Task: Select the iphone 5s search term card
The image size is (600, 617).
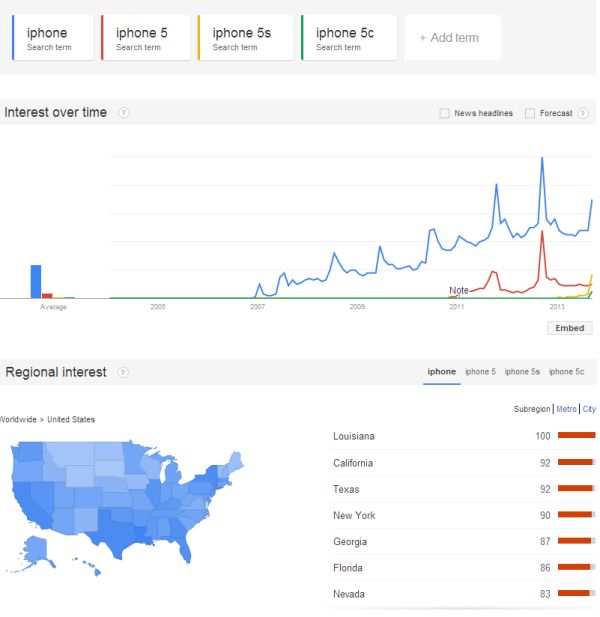Action: (245, 38)
